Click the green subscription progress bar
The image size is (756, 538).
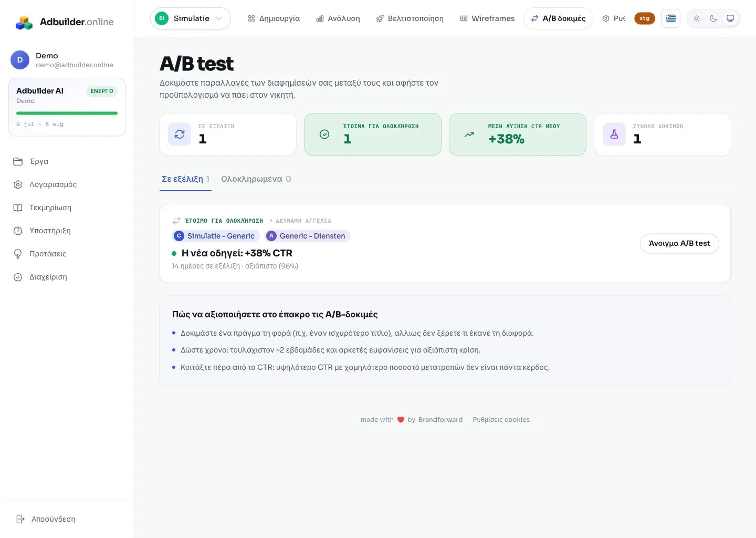pyautogui.click(x=67, y=113)
